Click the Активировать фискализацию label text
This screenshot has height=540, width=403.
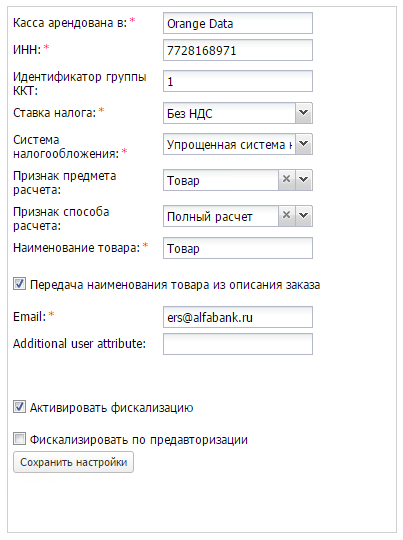(x=112, y=408)
